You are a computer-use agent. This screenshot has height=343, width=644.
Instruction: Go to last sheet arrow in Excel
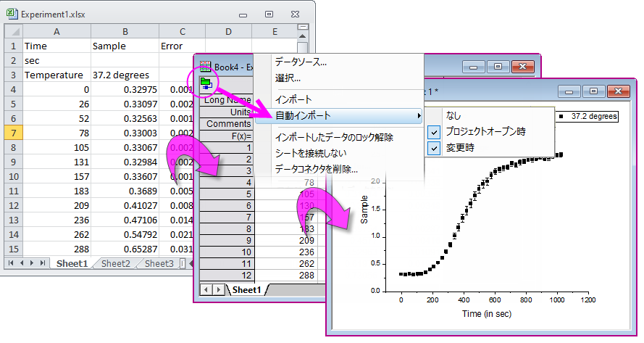pos(42,263)
